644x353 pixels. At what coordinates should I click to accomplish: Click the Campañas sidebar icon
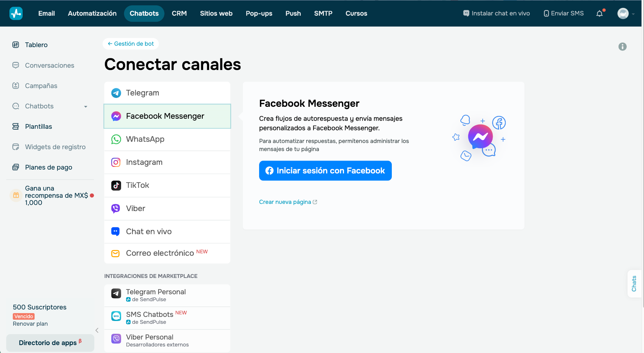[x=16, y=85]
